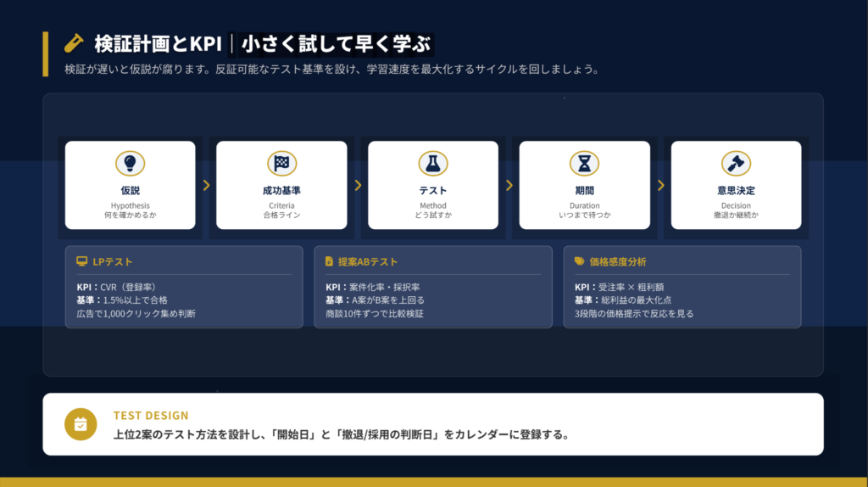Click the TEST DESIGN label
Viewport: 868px width, 487px height.
pos(151,416)
